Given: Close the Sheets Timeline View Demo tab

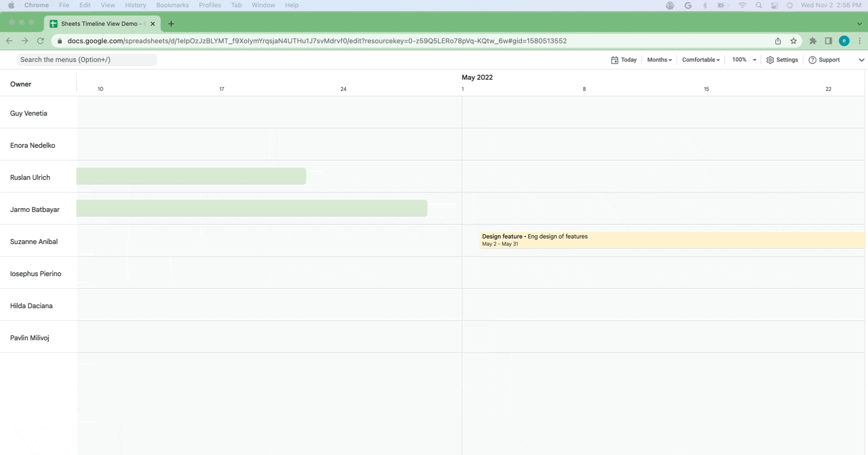Looking at the screenshot, I should pyautogui.click(x=153, y=23).
